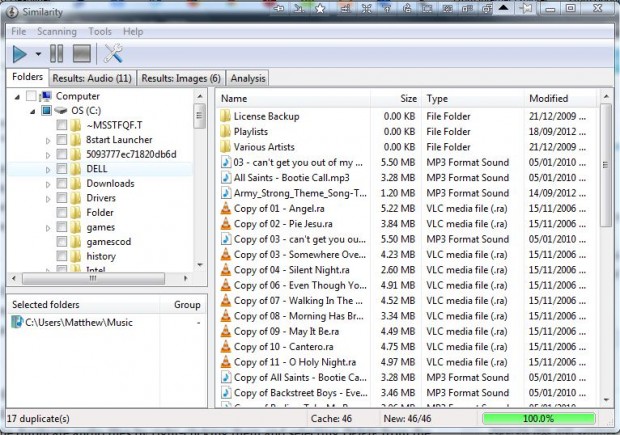Tick the Computer checkbox
This screenshot has height=435, width=620.
(31, 96)
